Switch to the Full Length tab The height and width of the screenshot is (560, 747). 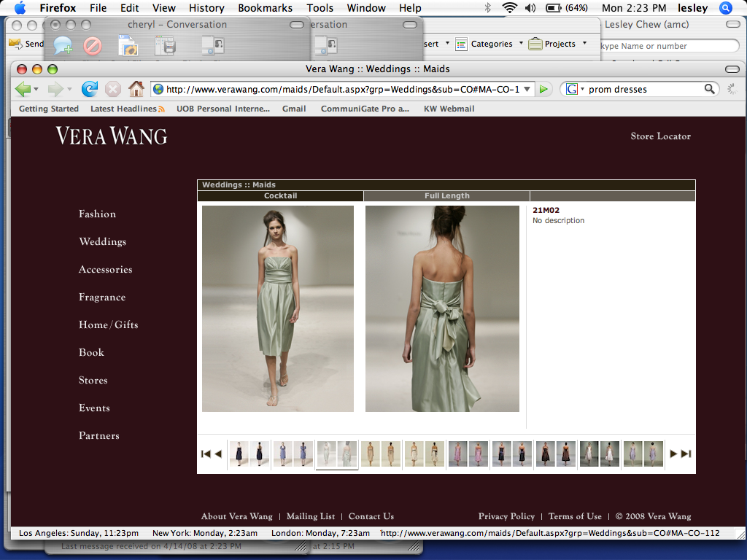[447, 195]
